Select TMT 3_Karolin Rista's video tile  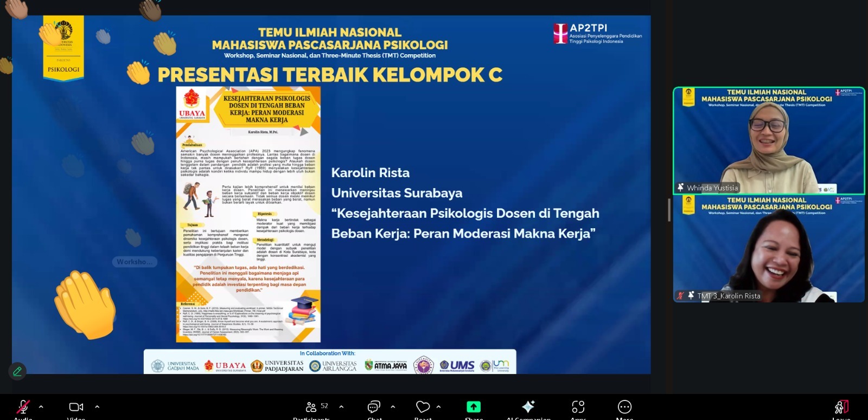769,248
